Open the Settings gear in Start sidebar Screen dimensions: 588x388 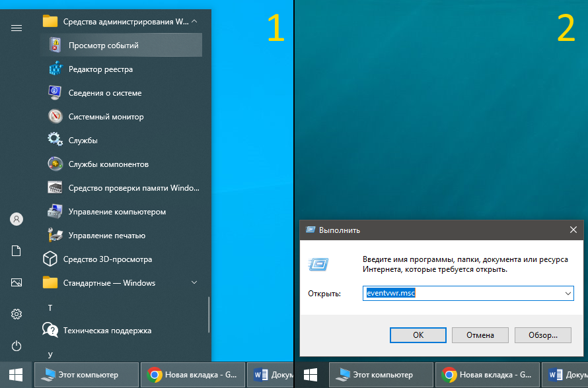point(17,314)
